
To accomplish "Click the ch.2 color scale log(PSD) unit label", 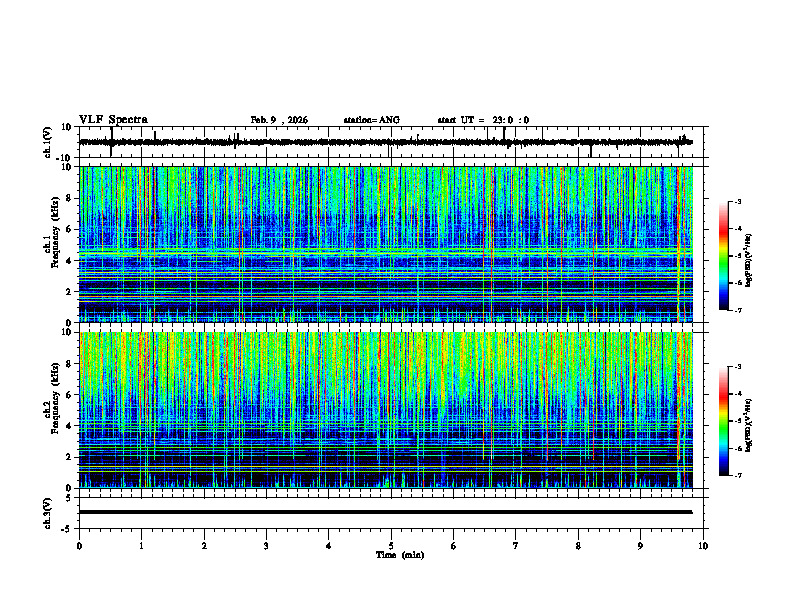I will [749, 425].
